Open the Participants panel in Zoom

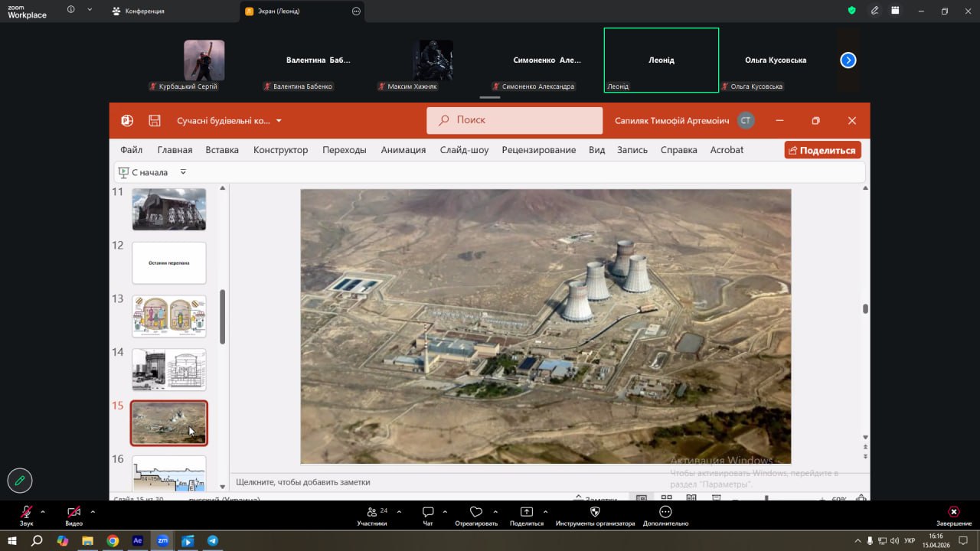pos(372,512)
